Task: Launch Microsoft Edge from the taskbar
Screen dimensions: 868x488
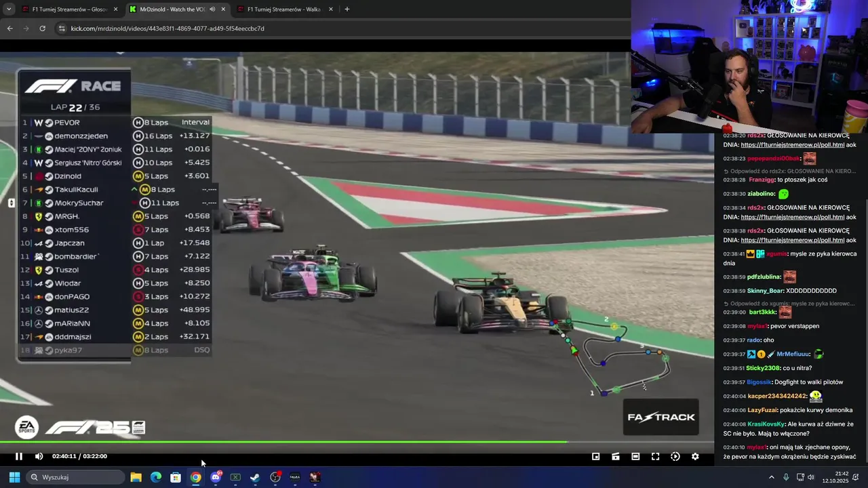Action: point(155,477)
